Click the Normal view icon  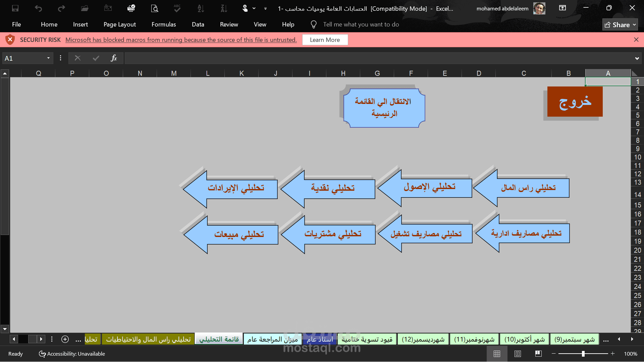pos(497,354)
